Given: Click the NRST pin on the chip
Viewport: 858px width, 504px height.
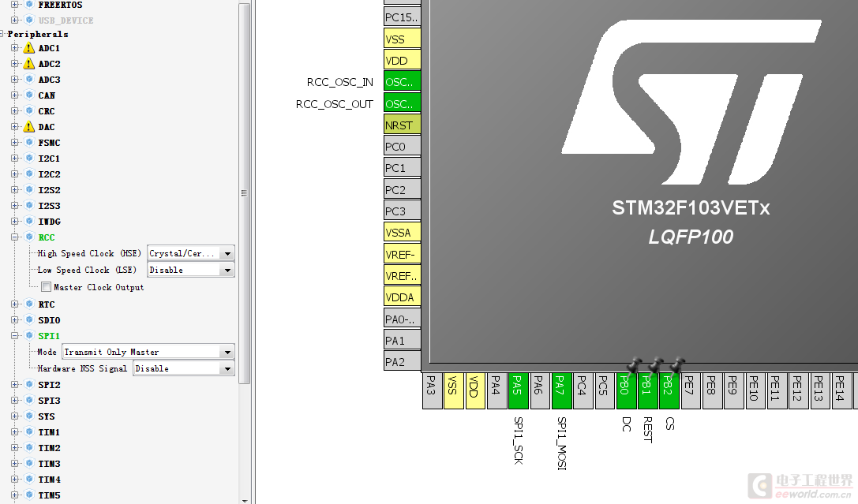Looking at the screenshot, I should 403,125.
